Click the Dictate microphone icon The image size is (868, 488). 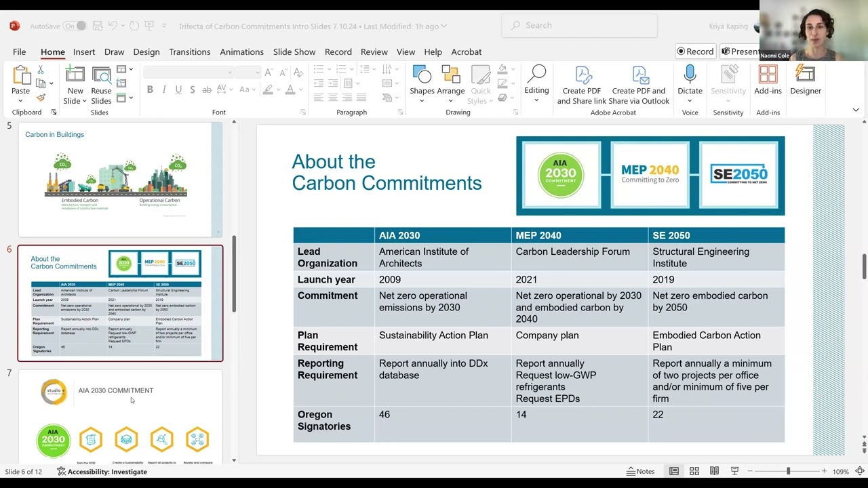[690, 75]
